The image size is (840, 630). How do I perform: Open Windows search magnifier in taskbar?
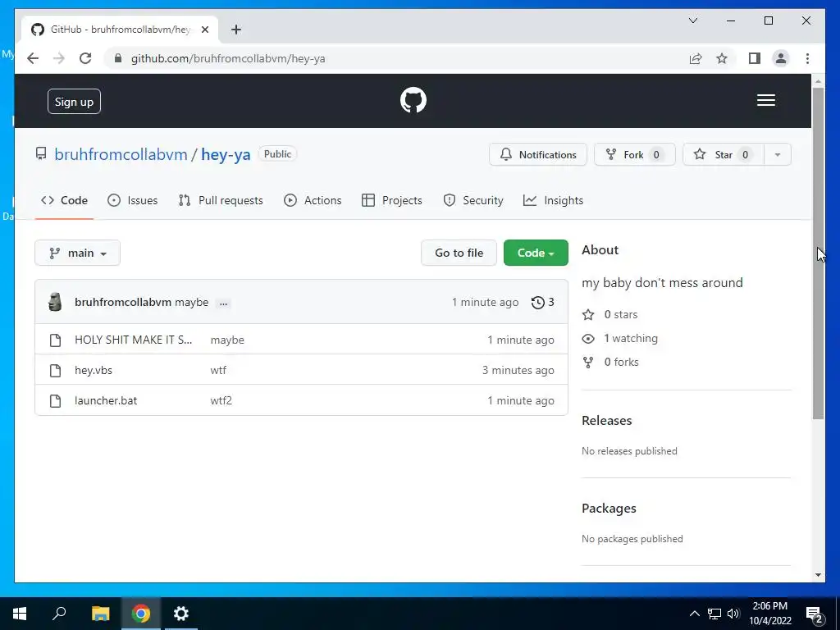click(x=59, y=614)
